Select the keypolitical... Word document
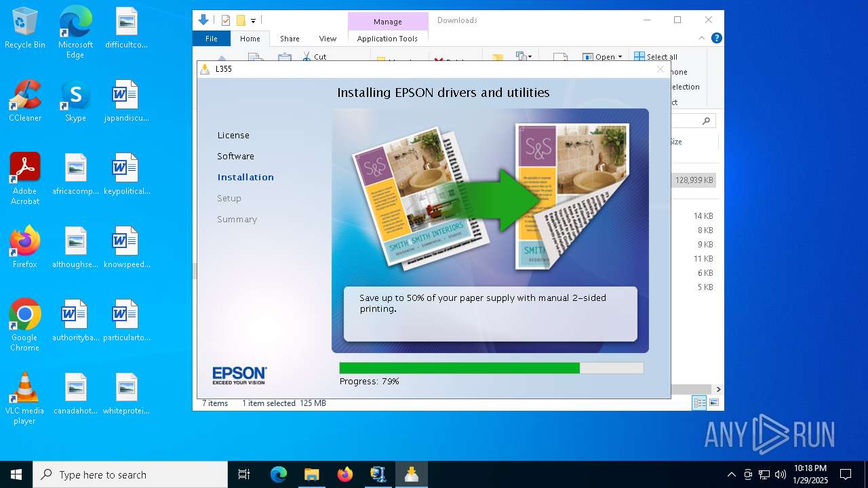 point(126,174)
